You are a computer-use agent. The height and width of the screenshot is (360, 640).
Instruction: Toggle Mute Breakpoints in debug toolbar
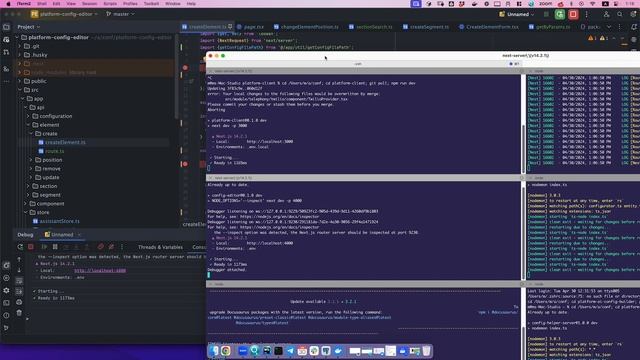111,247
